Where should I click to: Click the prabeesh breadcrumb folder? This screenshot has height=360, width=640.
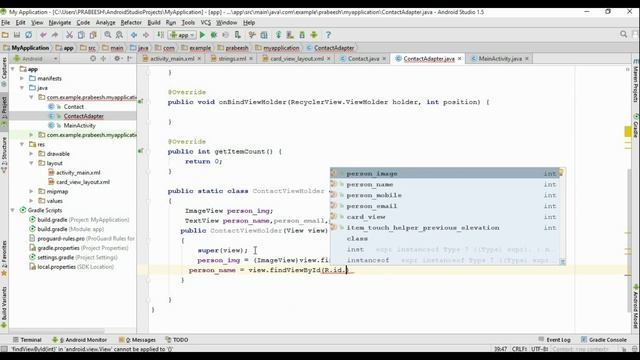click(233, 48)
